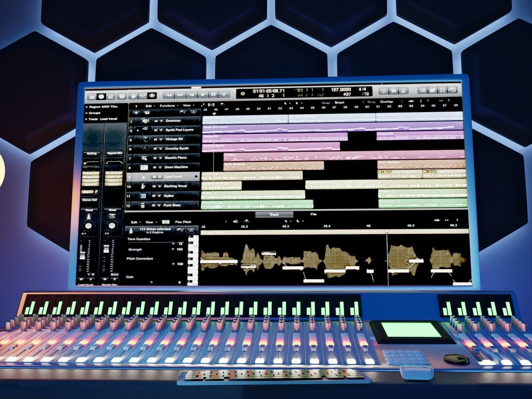This screenshot has width=532, height=399.
Task: Pause playback with the Pause button
Action: coord(213,95)
